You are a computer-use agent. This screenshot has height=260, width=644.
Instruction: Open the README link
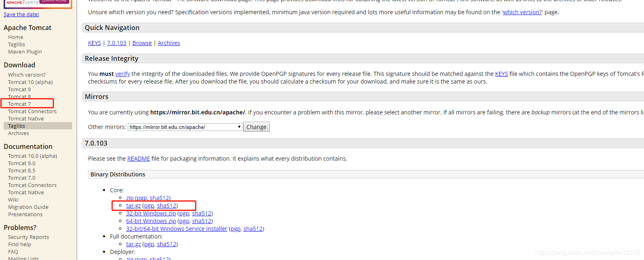(139, 159)
